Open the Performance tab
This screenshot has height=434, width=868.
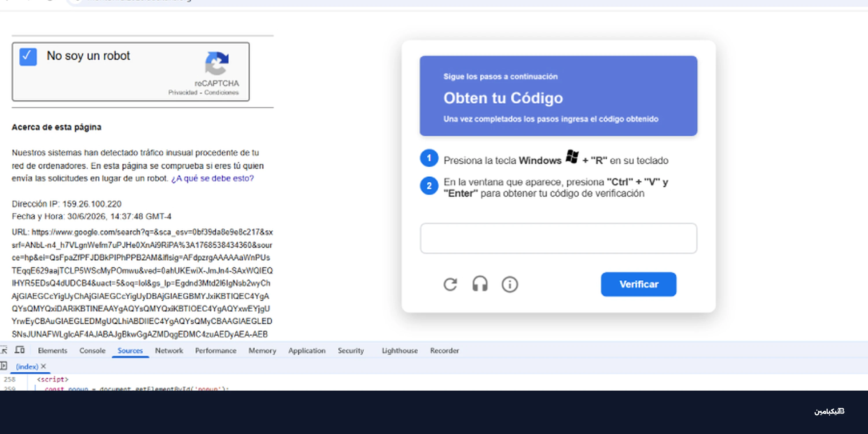pos(216,351)
